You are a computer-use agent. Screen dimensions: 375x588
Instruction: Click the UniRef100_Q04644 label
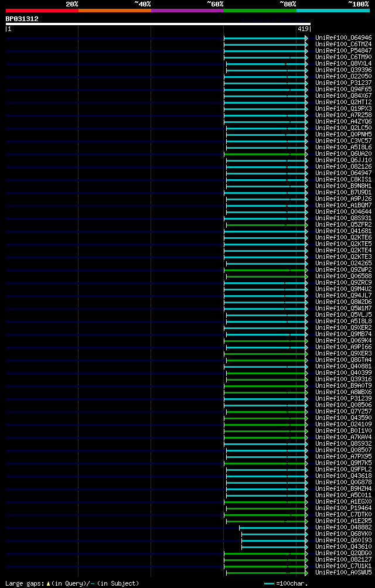tap(343, 212)
